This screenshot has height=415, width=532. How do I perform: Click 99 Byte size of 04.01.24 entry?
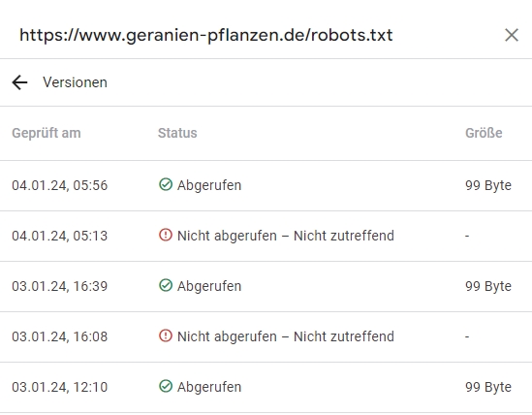(488, 185)
